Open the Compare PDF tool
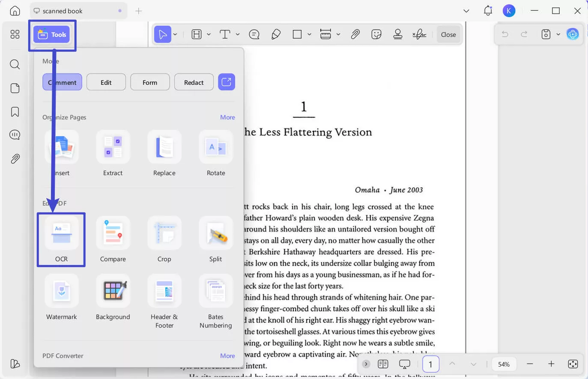The image size is (588, 379). pos(113,234)
